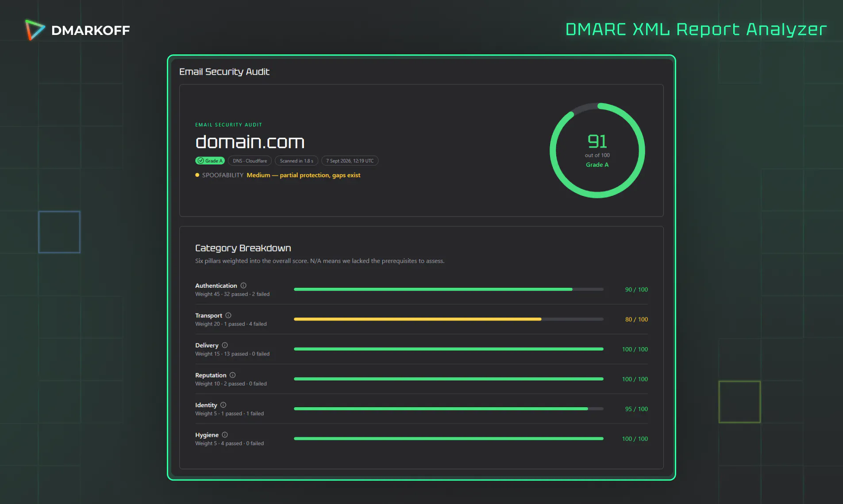Open the Reputation info icon
The image size is (843, 504).
pyautogui.click(x=233, y=375)
